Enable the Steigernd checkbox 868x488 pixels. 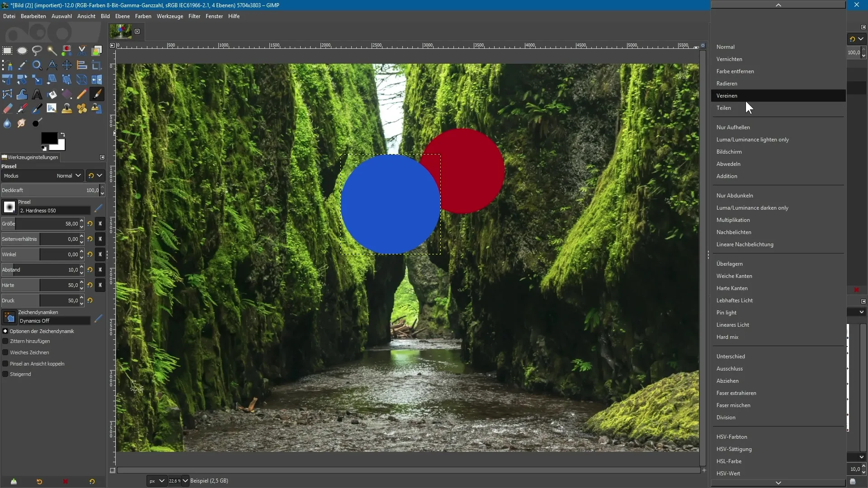tap(5, 375)
